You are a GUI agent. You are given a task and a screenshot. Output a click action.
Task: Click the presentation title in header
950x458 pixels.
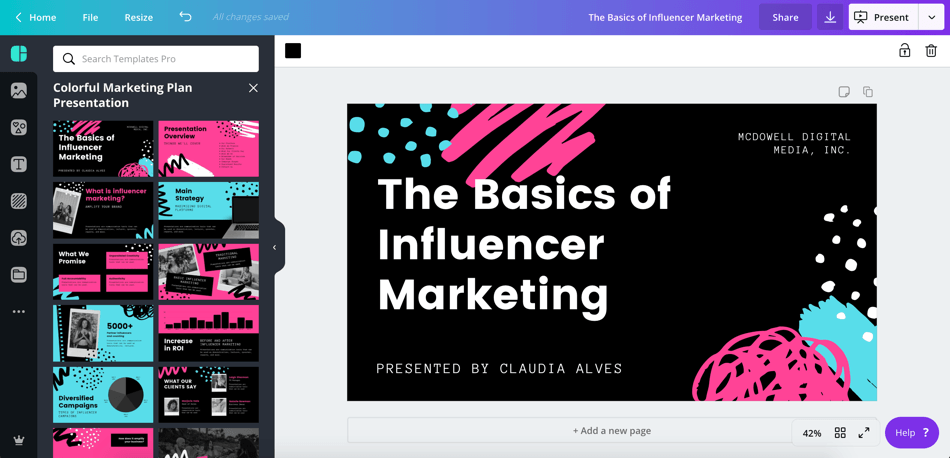(665, 18)
